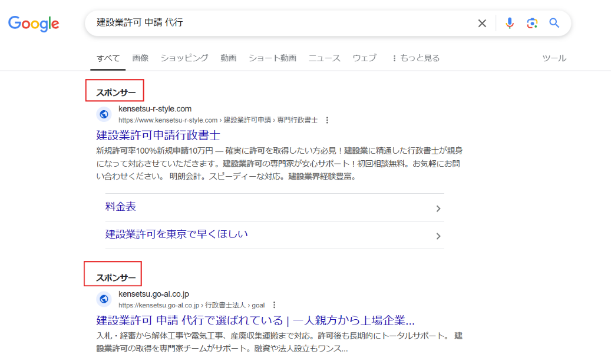Open the ツール search filters
611x364 pixels.
point(554,58)
